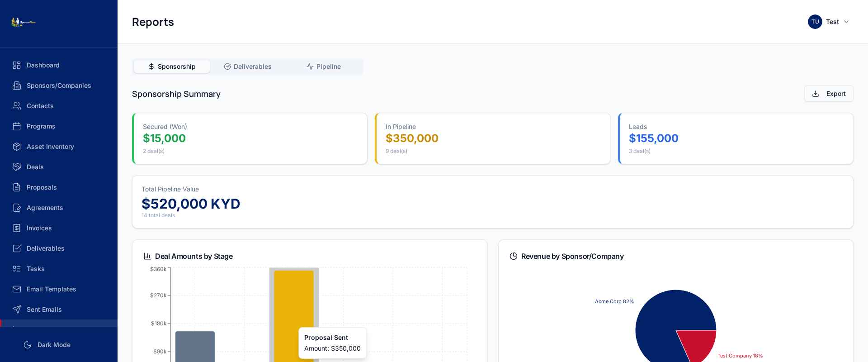868x362 pixels.
Task: Select the Sponsorship report tab
Action: pos(172,67)
